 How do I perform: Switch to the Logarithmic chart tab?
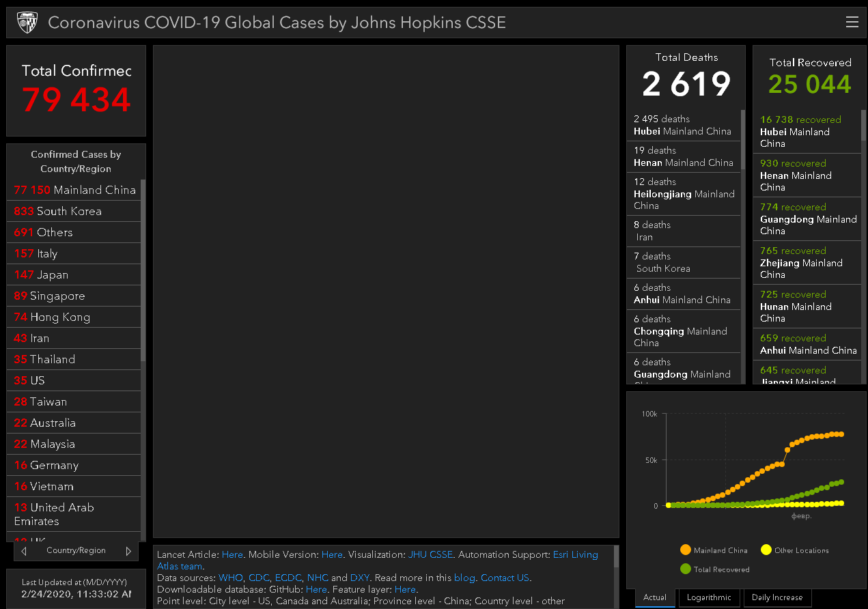(709, 597)
